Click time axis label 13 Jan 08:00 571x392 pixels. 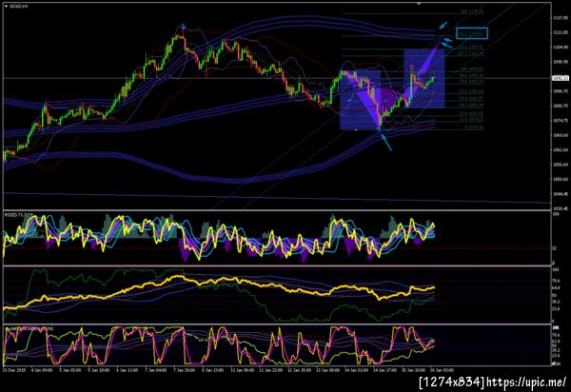[x=328, y=370]
